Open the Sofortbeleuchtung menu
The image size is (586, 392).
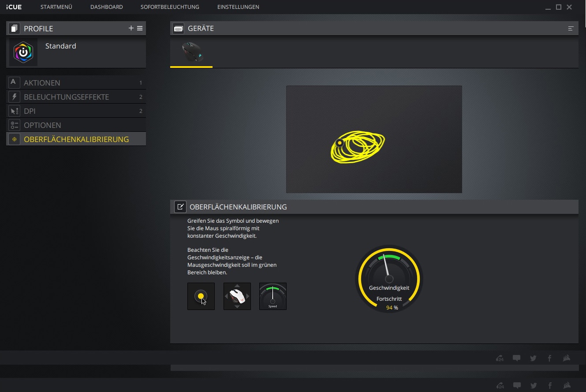pos(170,7)
